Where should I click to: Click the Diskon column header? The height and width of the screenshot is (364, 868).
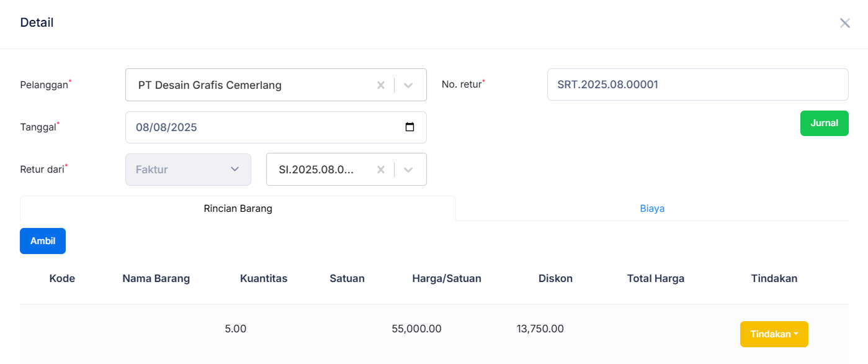pyautogui.click(x=555, y=278)
